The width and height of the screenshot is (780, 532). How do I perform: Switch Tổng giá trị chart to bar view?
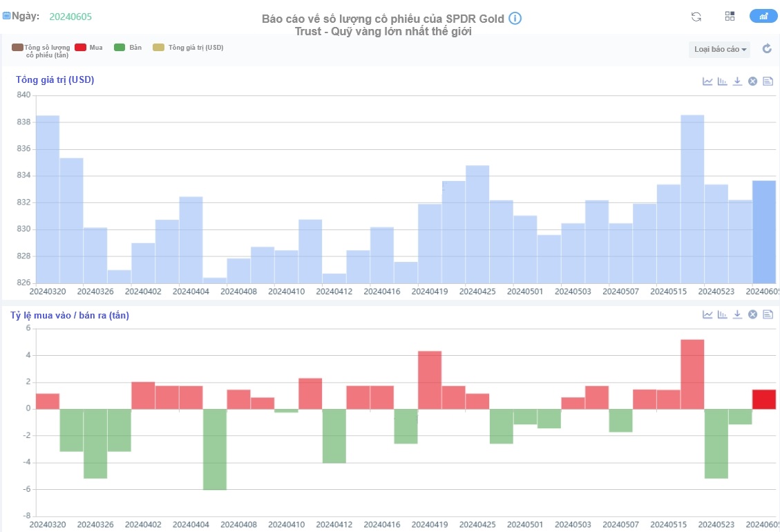pos(722,81)
